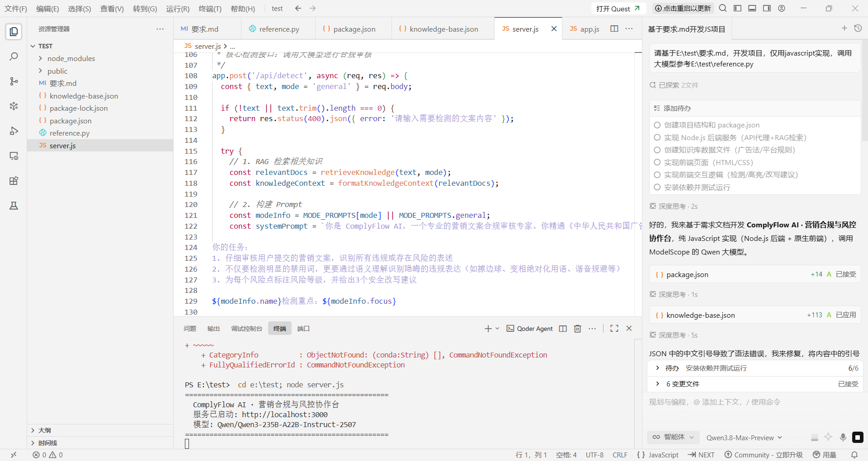
Task: Switch to the knowledge-base.json tab
Action: [x=443, y=29]
